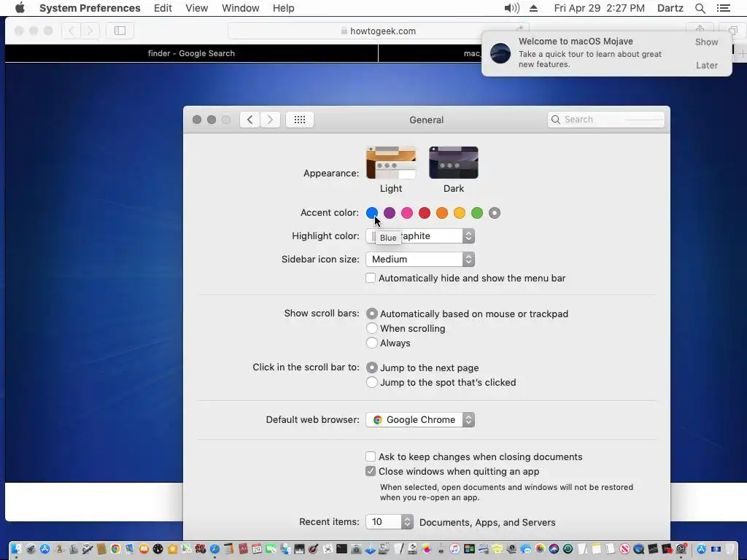Select Pink accent color
Screen dimensions: 747x560
point(407,213)
